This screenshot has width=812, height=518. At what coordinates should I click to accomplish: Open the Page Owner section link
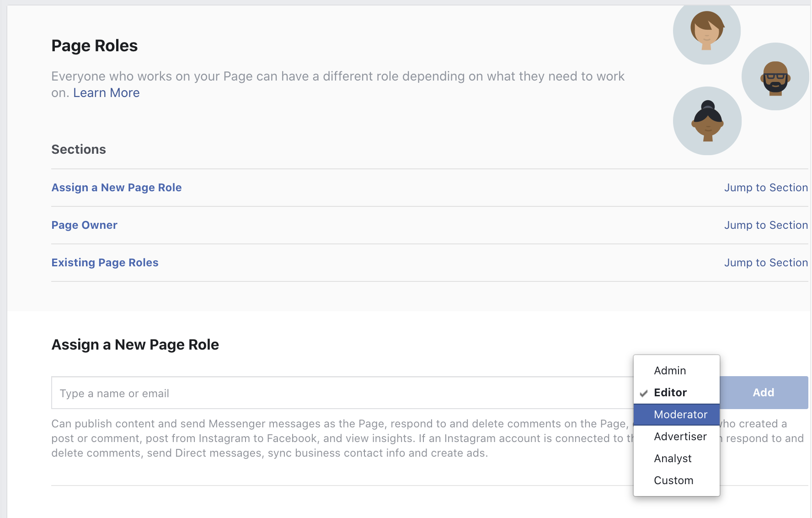pyautogui.click(x=85, y=225)
